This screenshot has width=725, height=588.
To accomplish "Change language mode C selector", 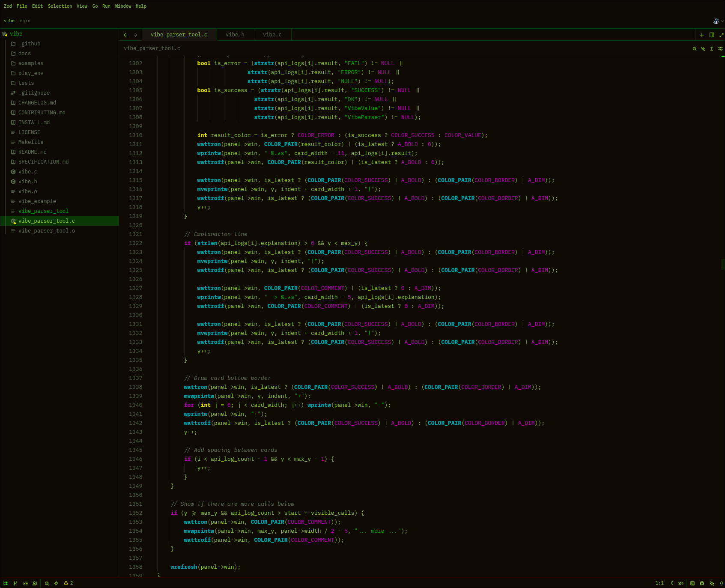I will (672, 583).
